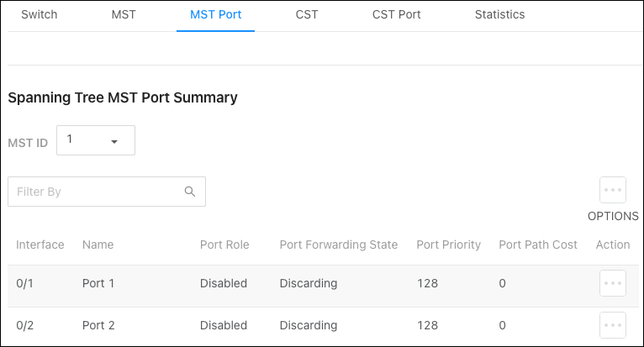Sort by Port Priority column header
The height and width of the screenshot is (347, 644).
click(x=448, y=244)
